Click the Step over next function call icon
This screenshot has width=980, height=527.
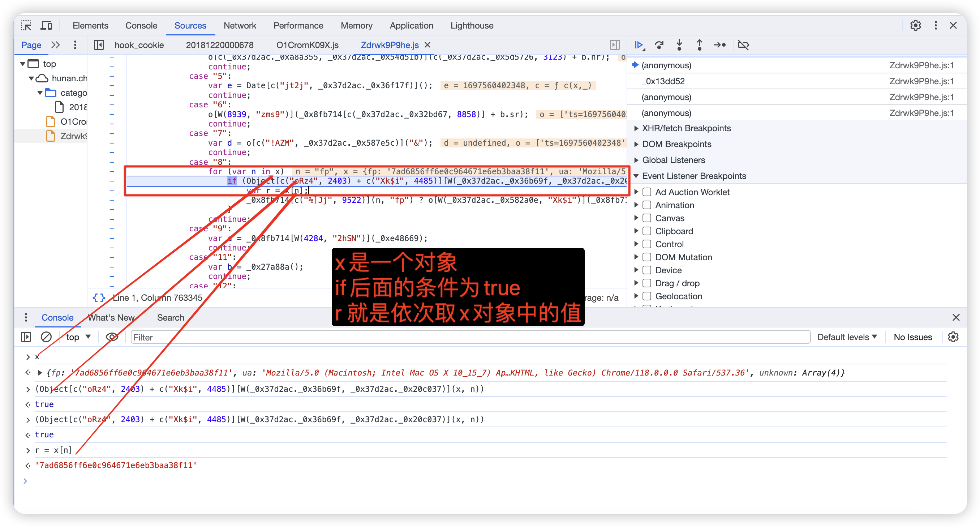(660, 45)
